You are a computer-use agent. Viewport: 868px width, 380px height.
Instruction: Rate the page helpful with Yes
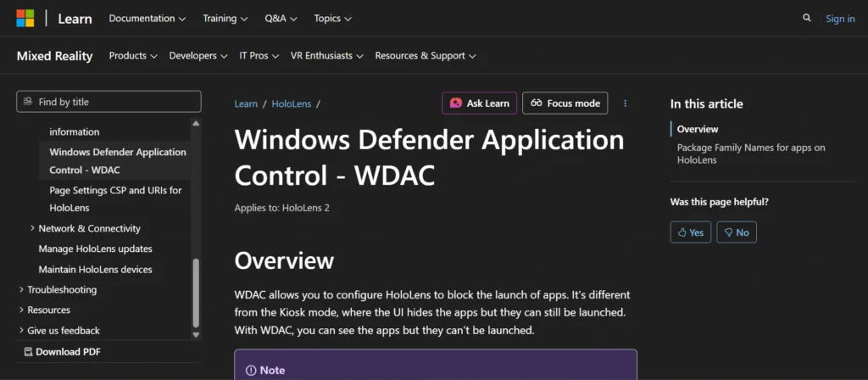pos(690,232)
